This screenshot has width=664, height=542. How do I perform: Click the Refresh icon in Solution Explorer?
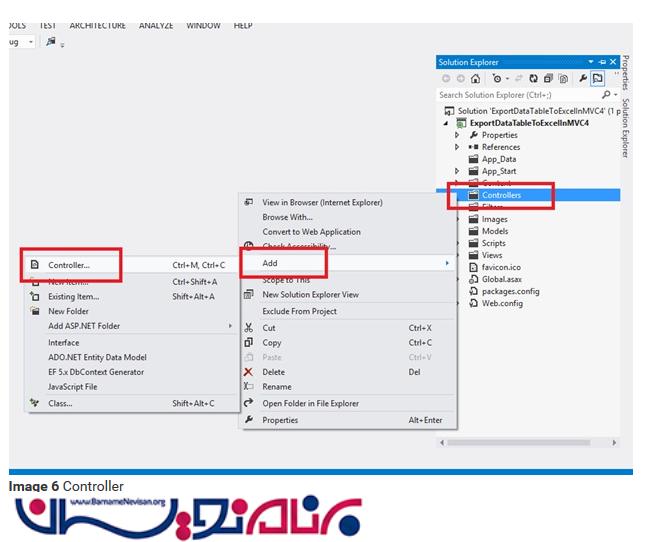pyautogui.click(x=535, y=79)
